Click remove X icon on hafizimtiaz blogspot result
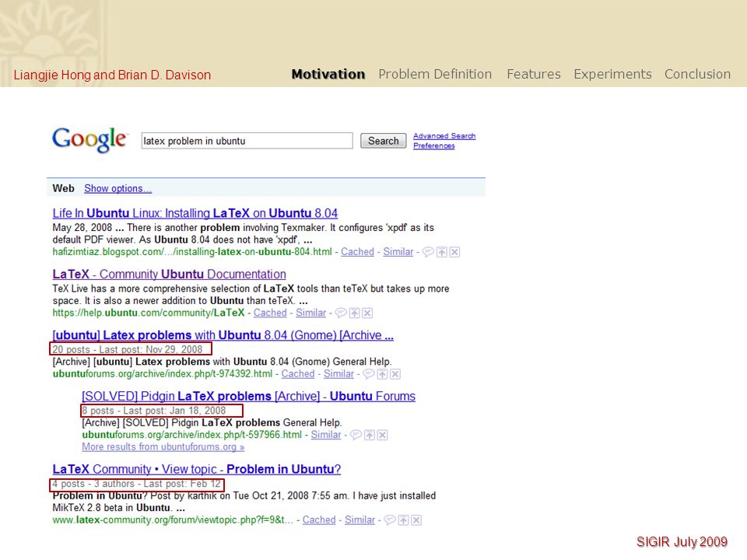Screen dimensions: 747x560 [x=455, y=252]
